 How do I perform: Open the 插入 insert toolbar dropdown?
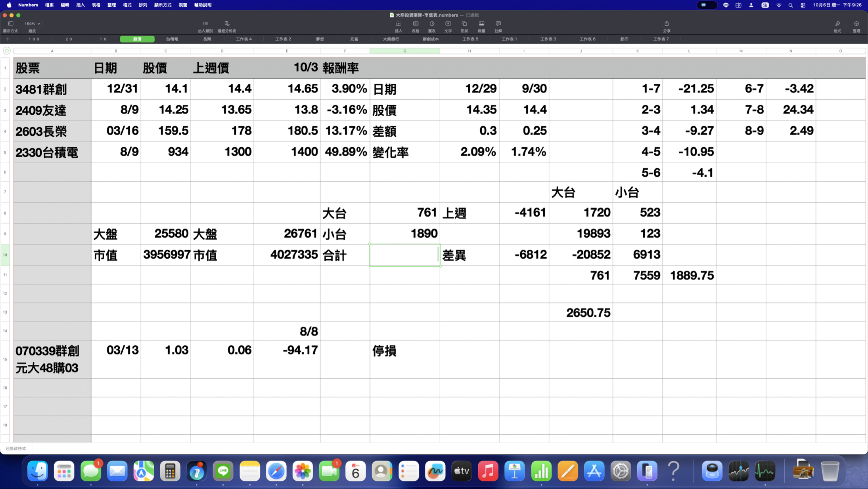[x=398, y=24]
